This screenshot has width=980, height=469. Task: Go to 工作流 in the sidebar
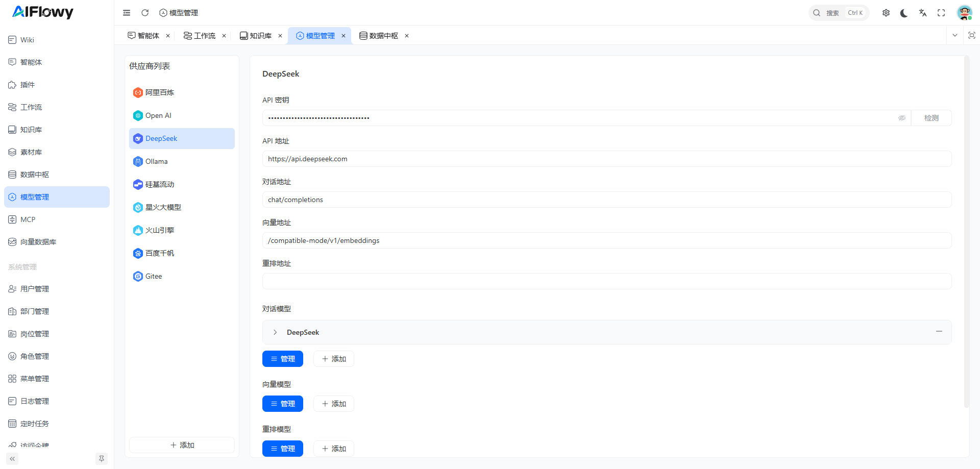[57, 107]
